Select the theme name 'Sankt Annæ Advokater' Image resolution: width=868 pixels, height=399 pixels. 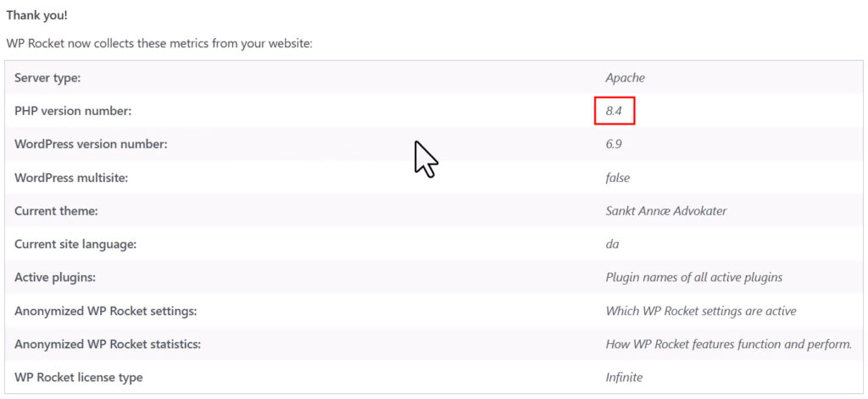(666, 211)
